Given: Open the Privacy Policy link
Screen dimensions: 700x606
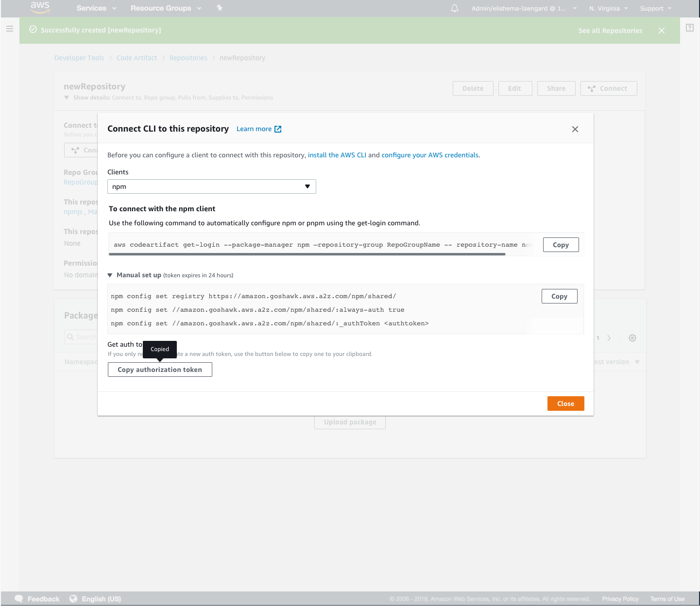Looking at the screenshot, I should pos(620,599).
